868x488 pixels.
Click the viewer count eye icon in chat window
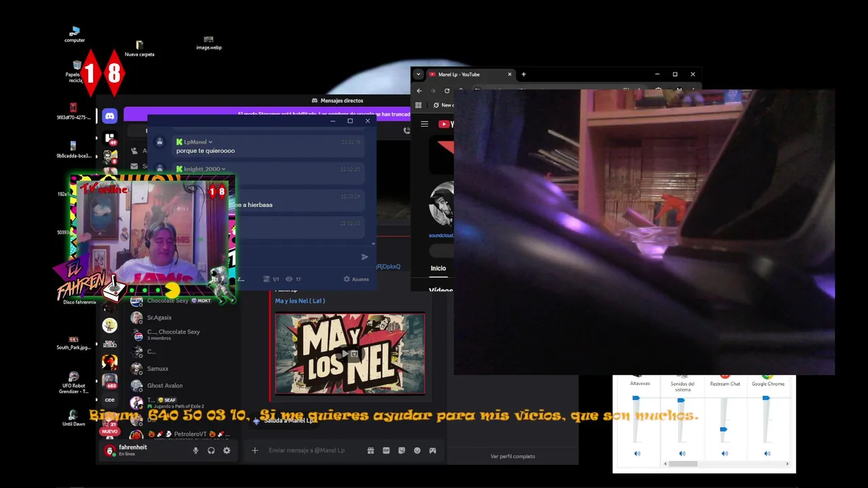click(289, 279)
